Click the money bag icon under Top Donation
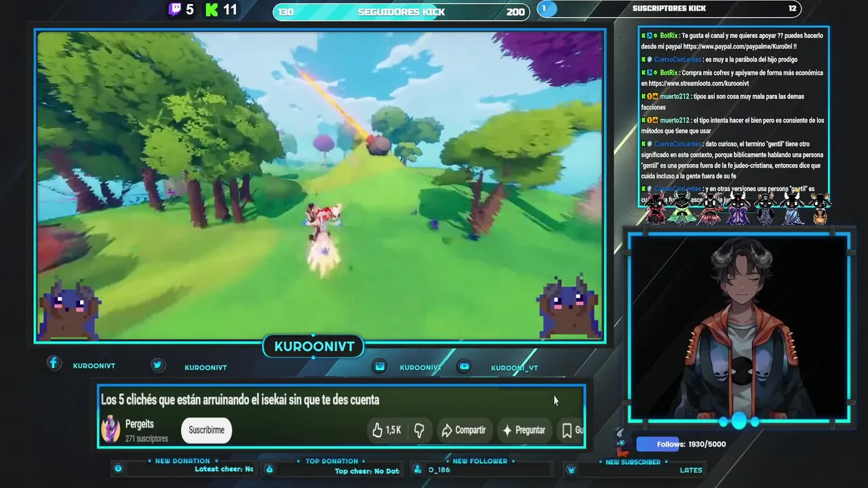This screenshot has width=868, height=488. 269,469
